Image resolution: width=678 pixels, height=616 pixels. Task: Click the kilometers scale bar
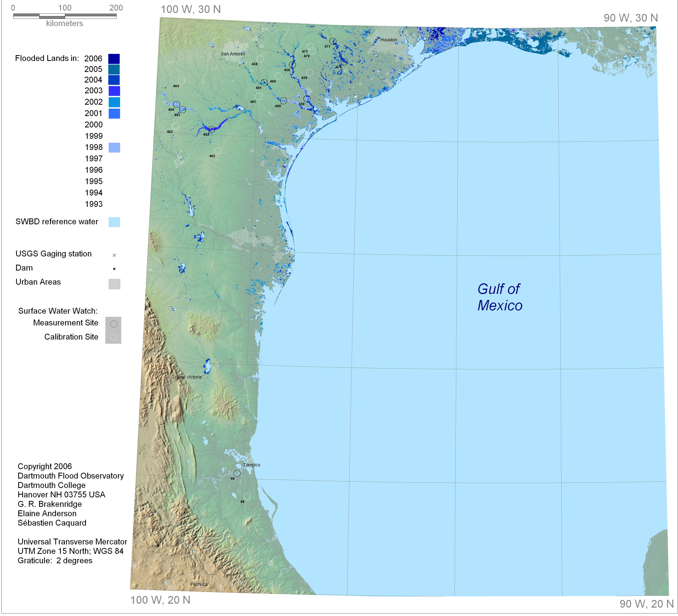click(x=65, y=16)
